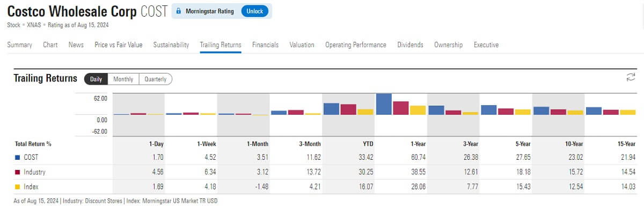Open the Price vs Fair Value tab
Screen dimensions: 644x208
pyautogui.click(x=119, y=45)
